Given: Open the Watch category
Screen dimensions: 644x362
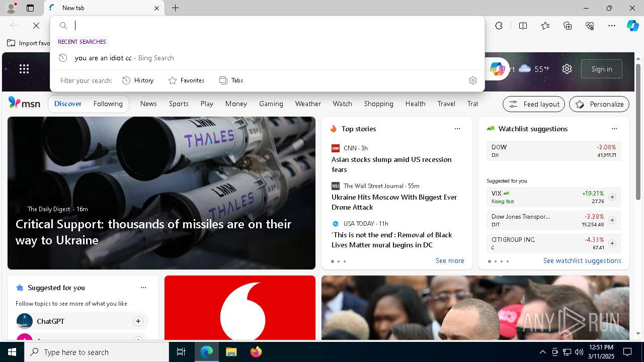Looking at the screenshot, I should (342, 104).
